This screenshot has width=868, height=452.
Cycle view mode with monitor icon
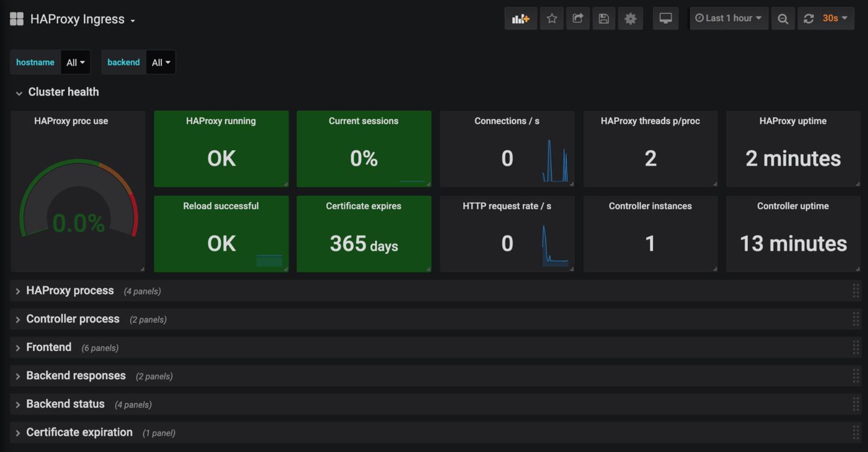pyautogui.click(x=666, y=18)
